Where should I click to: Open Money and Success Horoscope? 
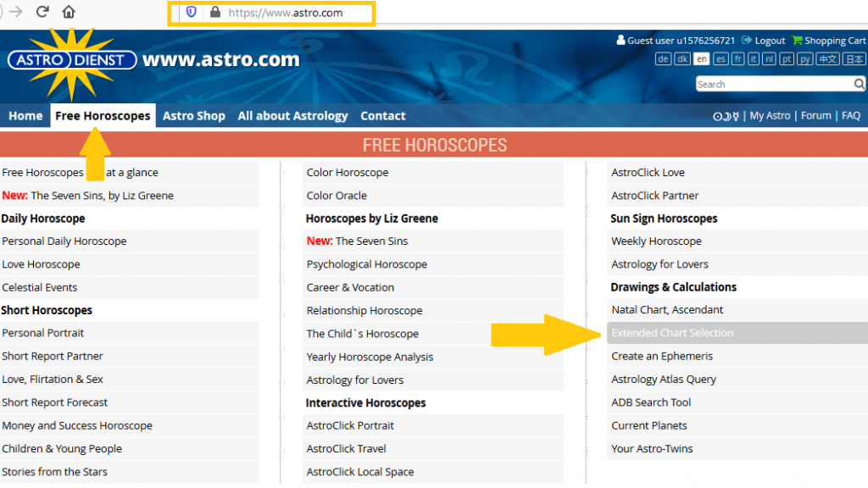coord(130,426)
